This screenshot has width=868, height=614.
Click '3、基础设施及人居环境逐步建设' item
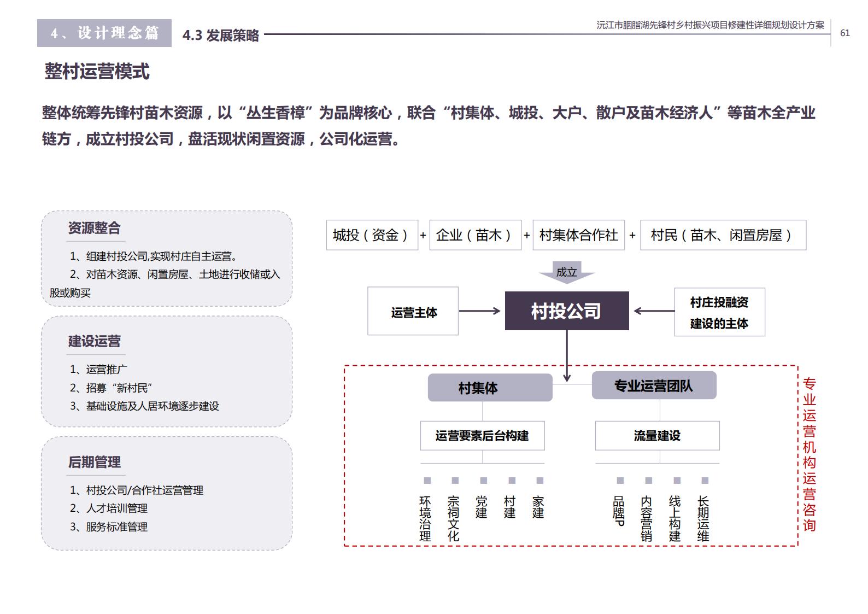pos(144,406)
